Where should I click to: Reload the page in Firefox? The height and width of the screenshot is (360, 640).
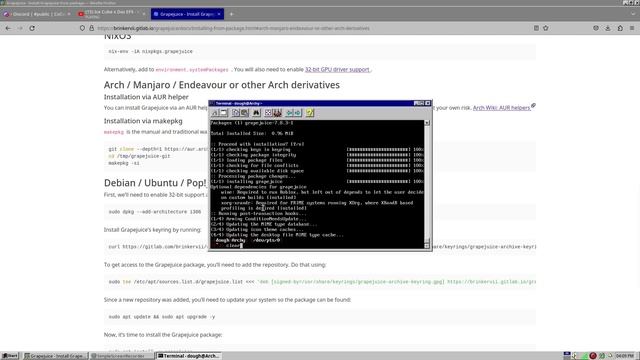coord(32,28)
